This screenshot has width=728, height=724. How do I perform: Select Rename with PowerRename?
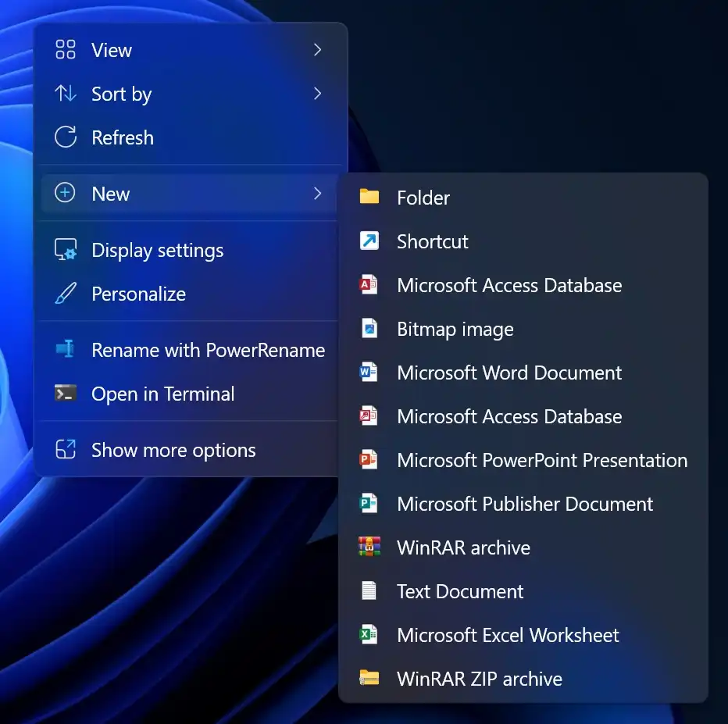coord(190,349)
